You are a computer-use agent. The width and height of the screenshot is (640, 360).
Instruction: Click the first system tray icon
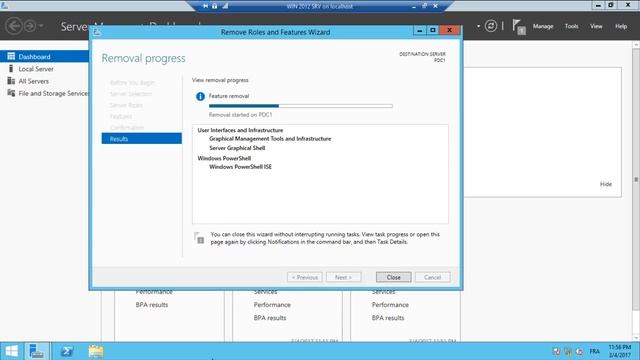pyautogui.click(x=556, y=351)
